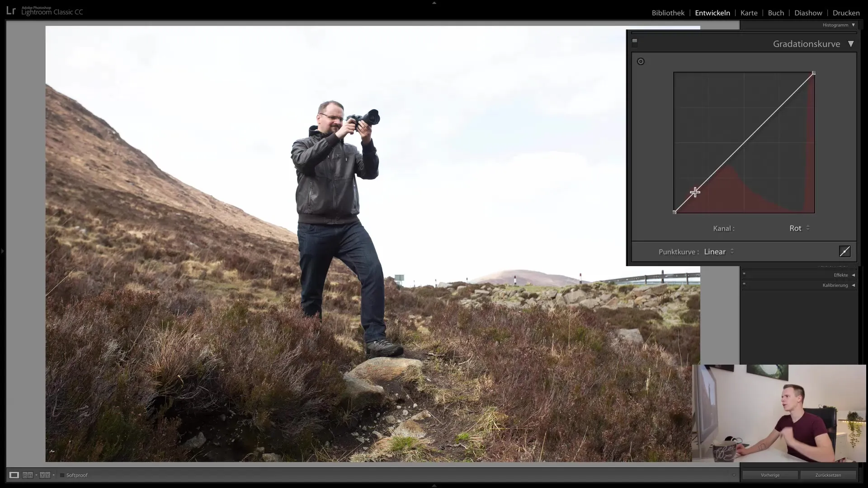Open the Kanal dropdown showing Rot

pos(799,228)
